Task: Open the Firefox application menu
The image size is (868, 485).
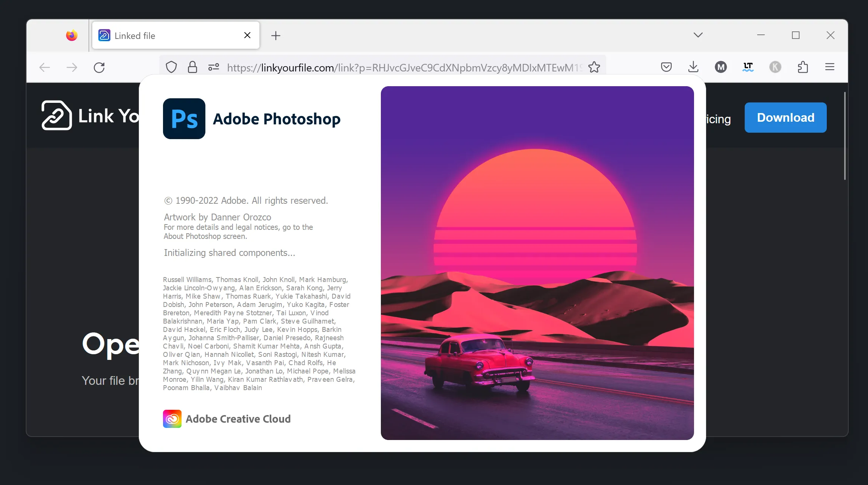Action: 829,67
